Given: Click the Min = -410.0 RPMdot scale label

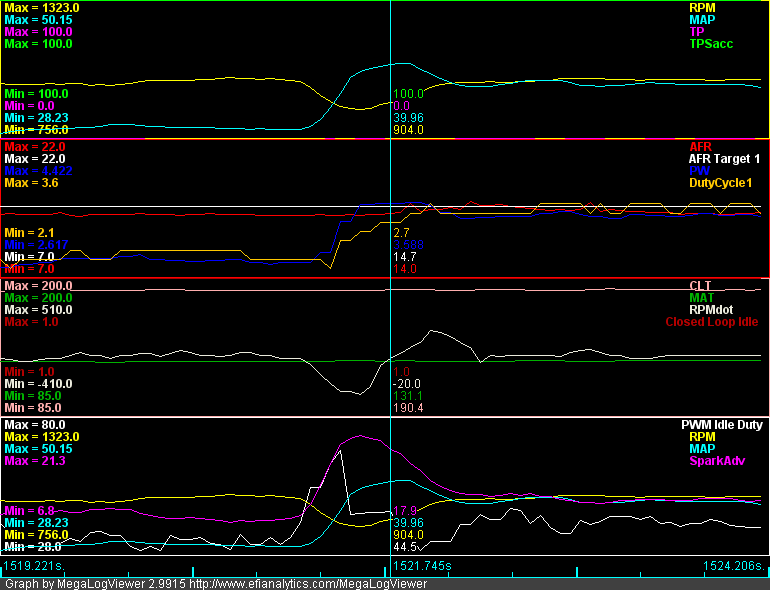Looking at the screenshot, I should pos(38,383).
